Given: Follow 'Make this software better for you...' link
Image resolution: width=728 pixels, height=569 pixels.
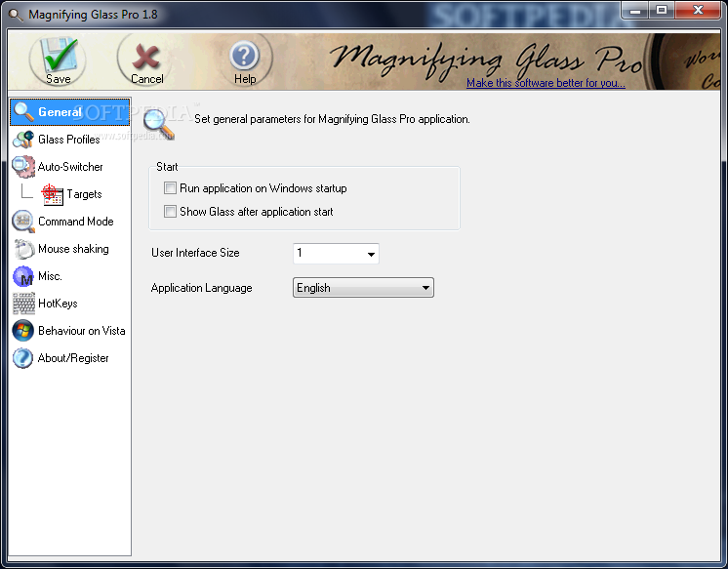Looking at the screenshot, I should [x=546, y=83].
